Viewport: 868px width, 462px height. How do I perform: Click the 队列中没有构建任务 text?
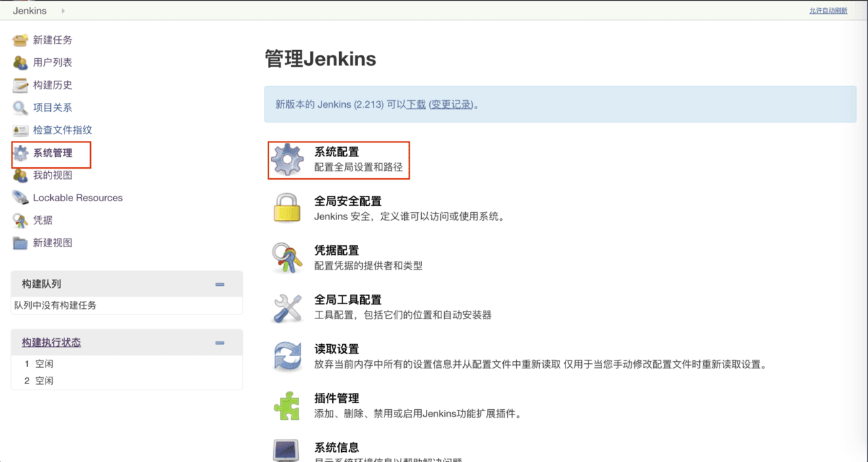click(x=56, y=306)
